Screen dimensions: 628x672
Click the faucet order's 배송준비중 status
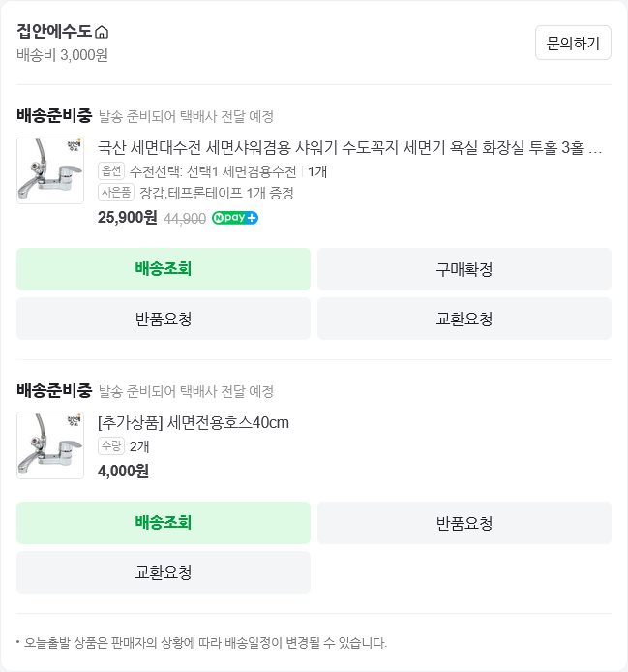pyautogui.click(x=54, y=116)
